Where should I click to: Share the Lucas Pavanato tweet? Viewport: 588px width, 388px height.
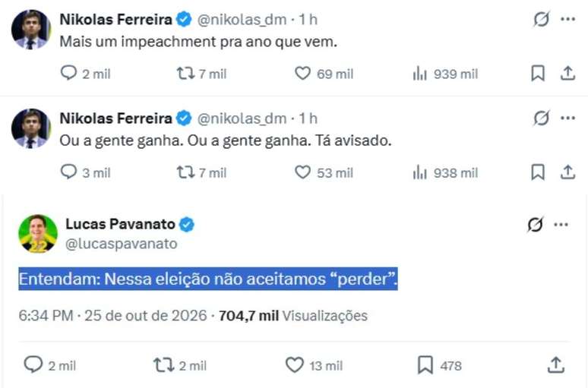click(556, 365)
